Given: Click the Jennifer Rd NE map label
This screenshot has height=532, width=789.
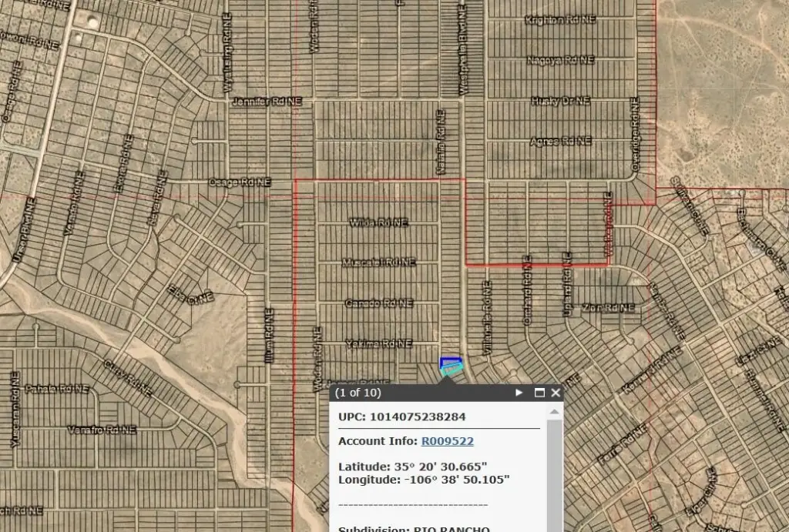Looking at the screenshot, I should [x=267, y=102].
